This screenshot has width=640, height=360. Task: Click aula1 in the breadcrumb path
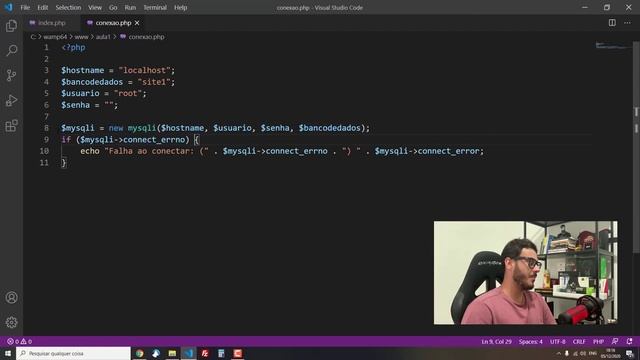point(103,37)
